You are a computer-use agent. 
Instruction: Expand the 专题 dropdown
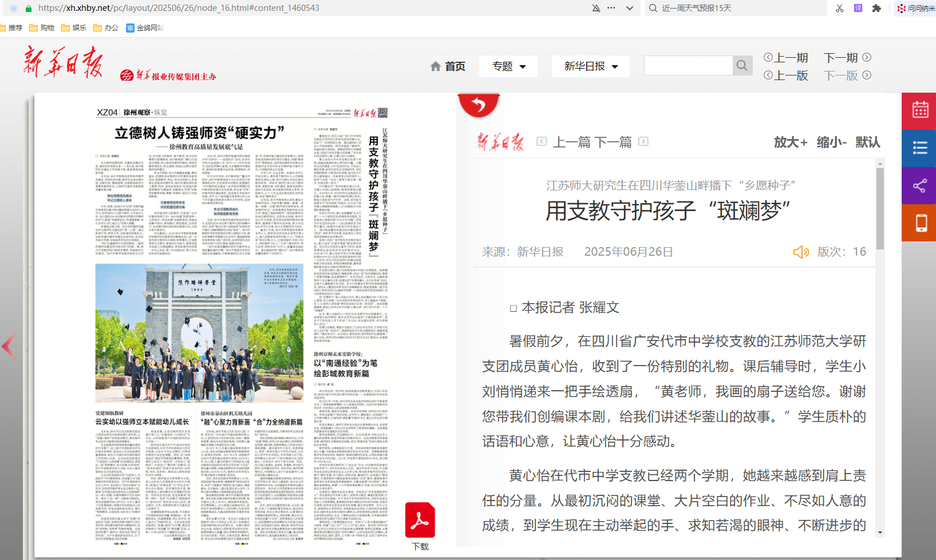pyautogui.click(x=509, y=66)
